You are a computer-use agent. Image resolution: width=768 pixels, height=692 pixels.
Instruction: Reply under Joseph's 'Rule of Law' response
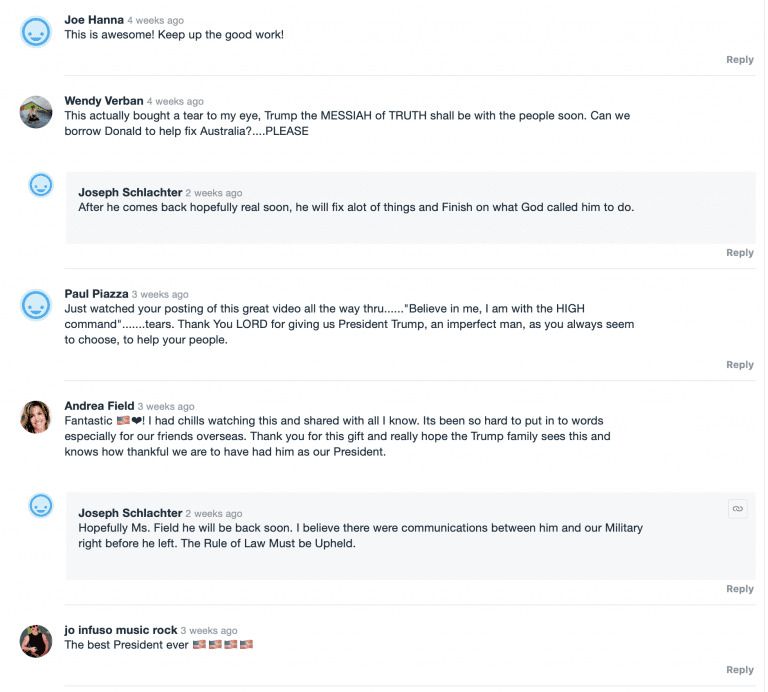(739, 589)
